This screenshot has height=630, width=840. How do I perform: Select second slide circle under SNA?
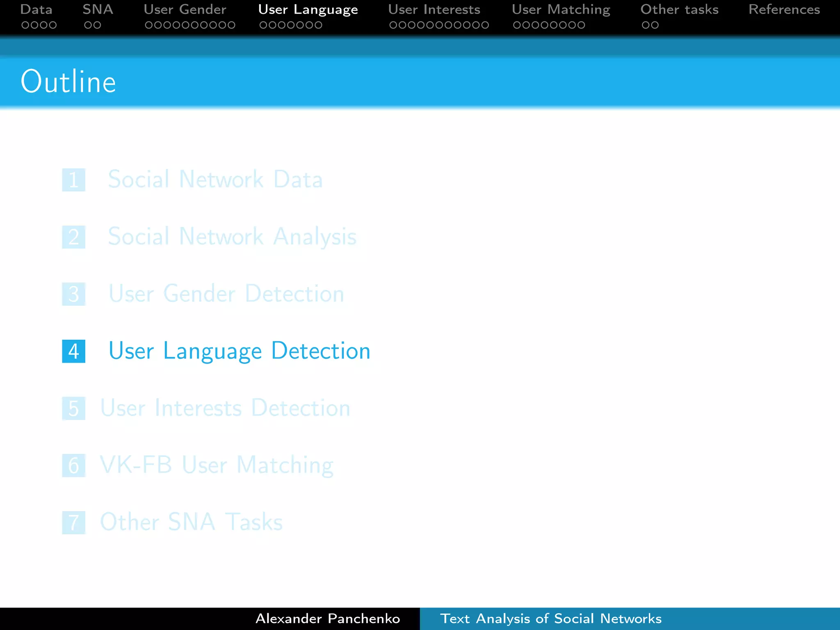tap(97, 25)
